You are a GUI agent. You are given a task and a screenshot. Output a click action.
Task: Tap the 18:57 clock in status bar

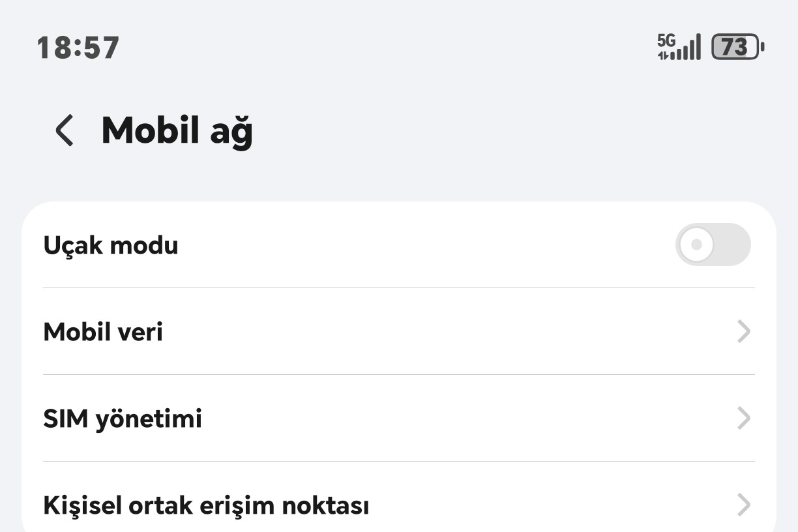(78, 48)
